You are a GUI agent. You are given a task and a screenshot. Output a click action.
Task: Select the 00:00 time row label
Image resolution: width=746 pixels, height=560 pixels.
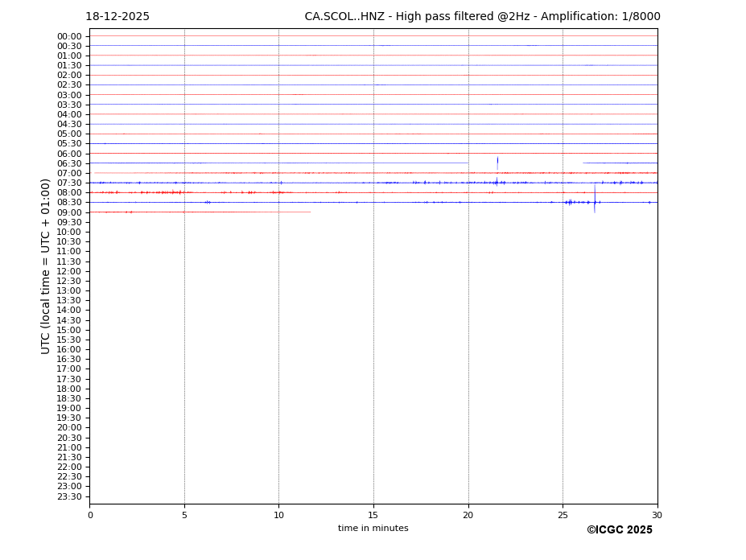point(69,36)
